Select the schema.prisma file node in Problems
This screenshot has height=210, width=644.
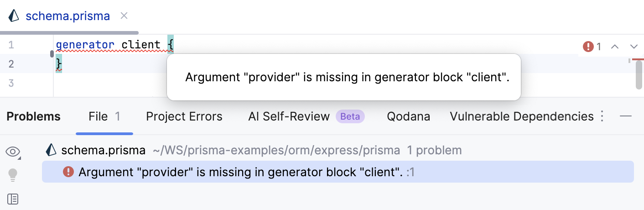pyautogui.click(x=103, y=150)
